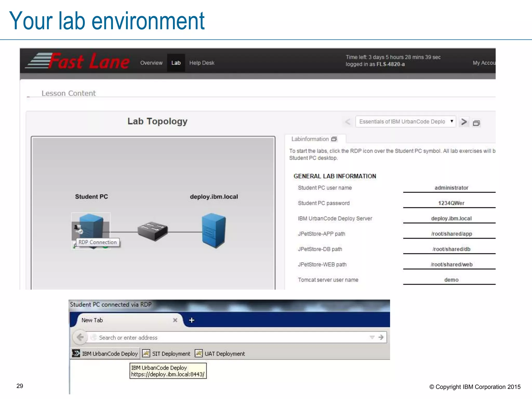532x399 pixels.
Task: Open the UAT Deployment bookmark
Action: coord(220,354)
